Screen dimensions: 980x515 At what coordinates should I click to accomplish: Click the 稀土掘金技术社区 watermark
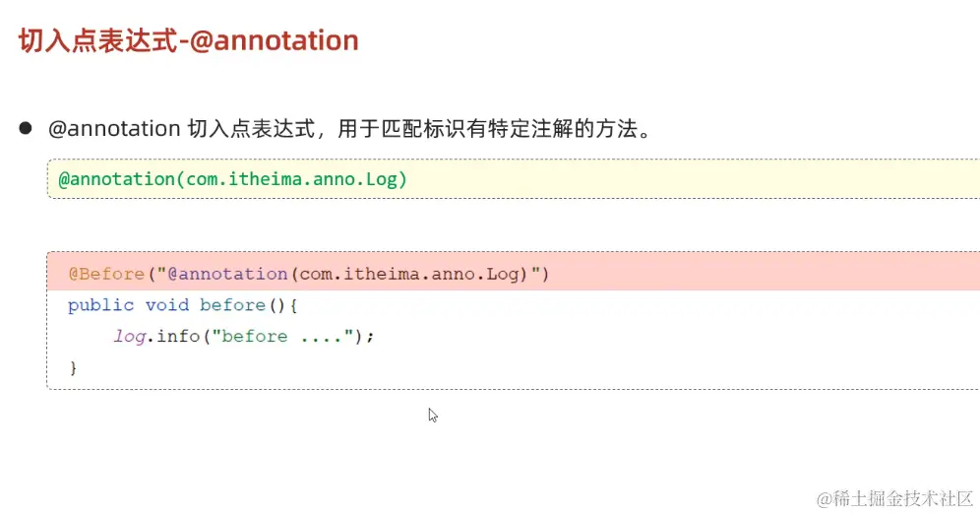click(x=895, y=498)
